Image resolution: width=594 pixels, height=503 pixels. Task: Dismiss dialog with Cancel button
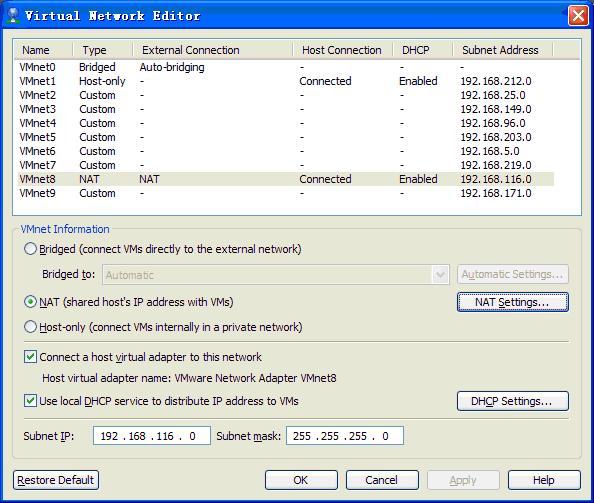click(382, 480)
